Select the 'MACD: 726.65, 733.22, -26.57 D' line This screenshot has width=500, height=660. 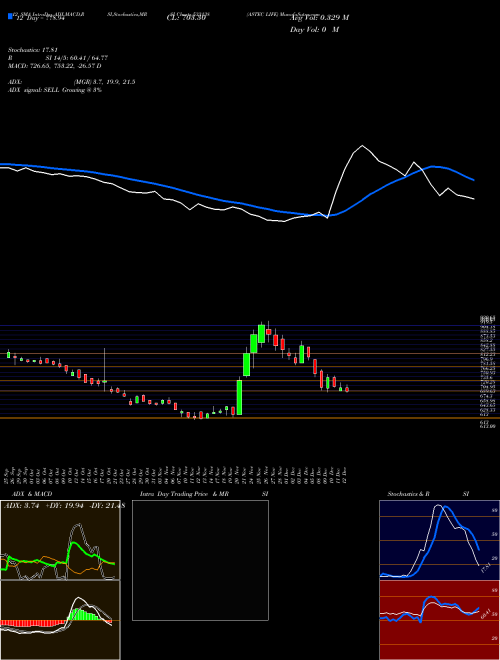(55, 66)
